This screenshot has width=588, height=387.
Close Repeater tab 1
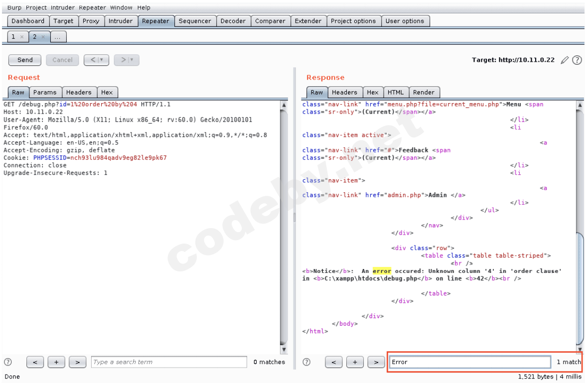click(22, 37)
